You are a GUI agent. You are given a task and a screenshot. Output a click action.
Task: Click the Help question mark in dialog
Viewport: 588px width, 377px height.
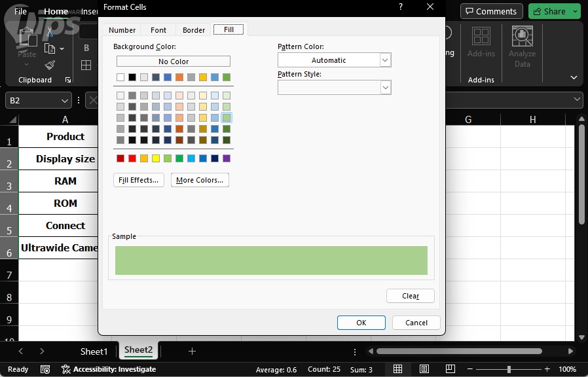pyautogui.click(x=401, y=7)
